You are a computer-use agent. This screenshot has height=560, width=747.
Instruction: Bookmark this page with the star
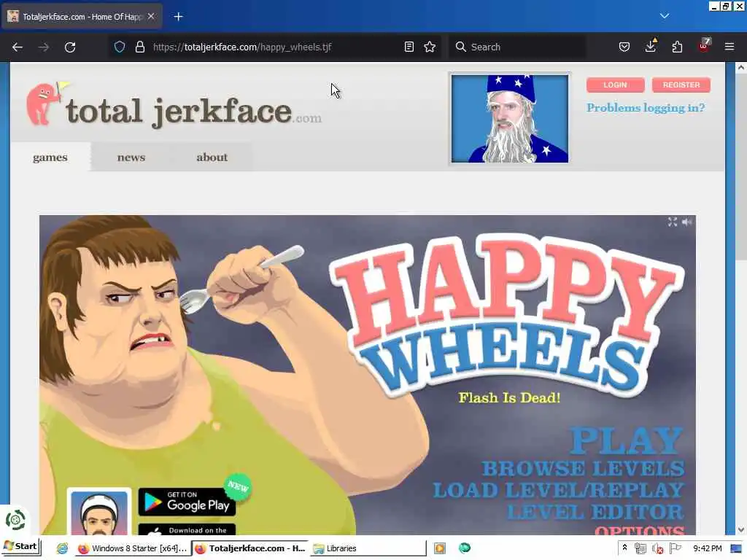click(430, 47)
